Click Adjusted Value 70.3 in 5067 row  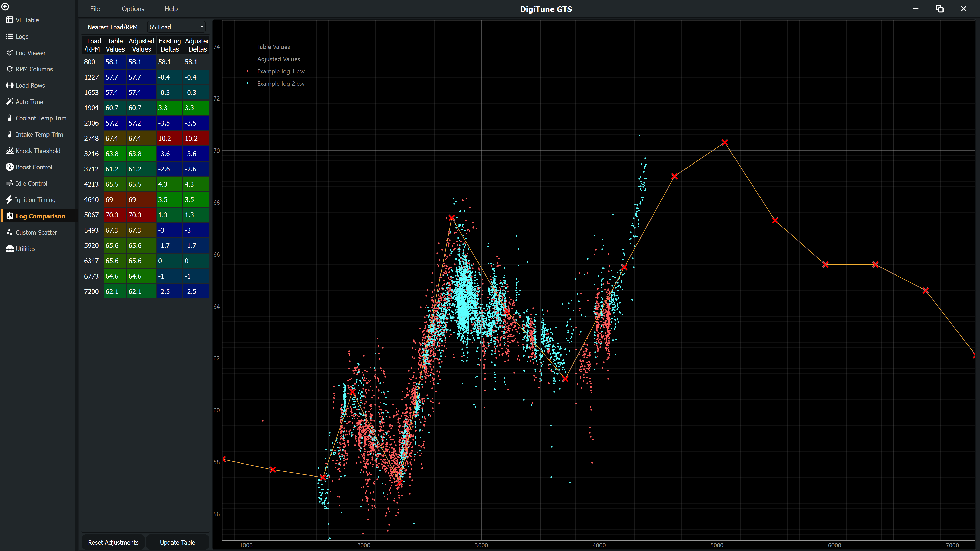tap(141, 215)
